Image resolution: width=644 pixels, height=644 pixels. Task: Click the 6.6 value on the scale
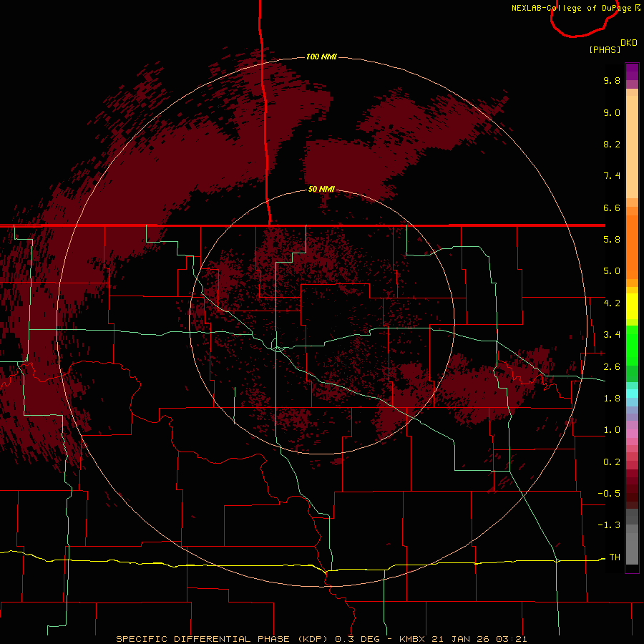tap(612, 208)
